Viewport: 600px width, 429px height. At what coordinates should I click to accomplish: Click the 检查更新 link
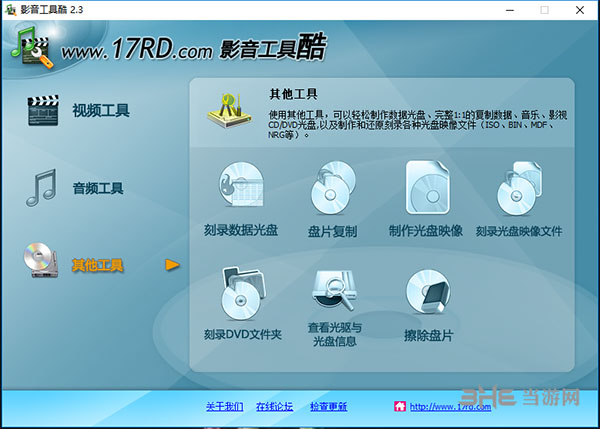click(x=329, y=406)
